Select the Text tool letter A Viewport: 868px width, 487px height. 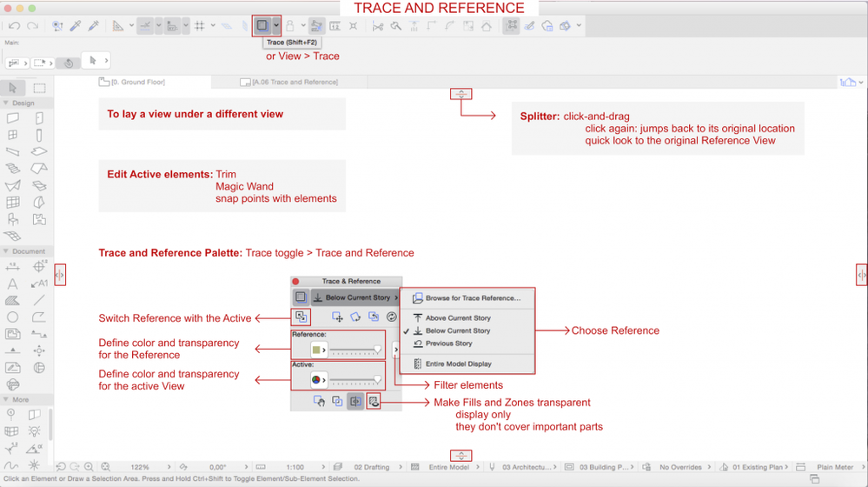12,284
